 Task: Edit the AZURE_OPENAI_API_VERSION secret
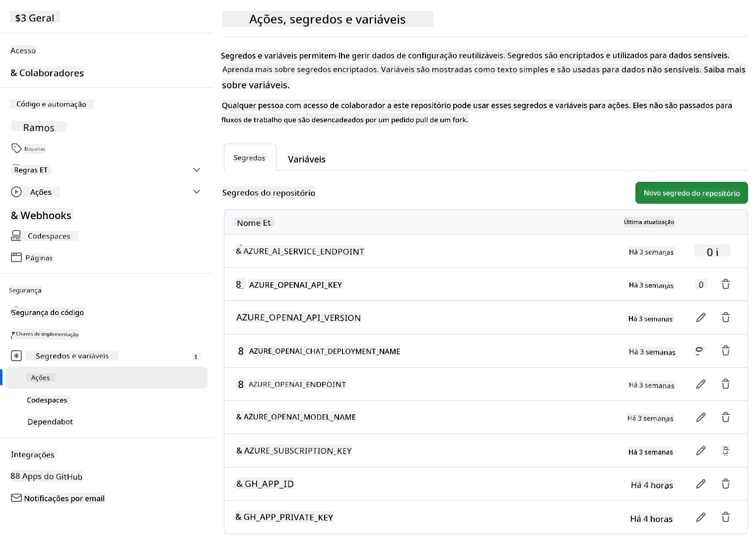coord(701,317)
